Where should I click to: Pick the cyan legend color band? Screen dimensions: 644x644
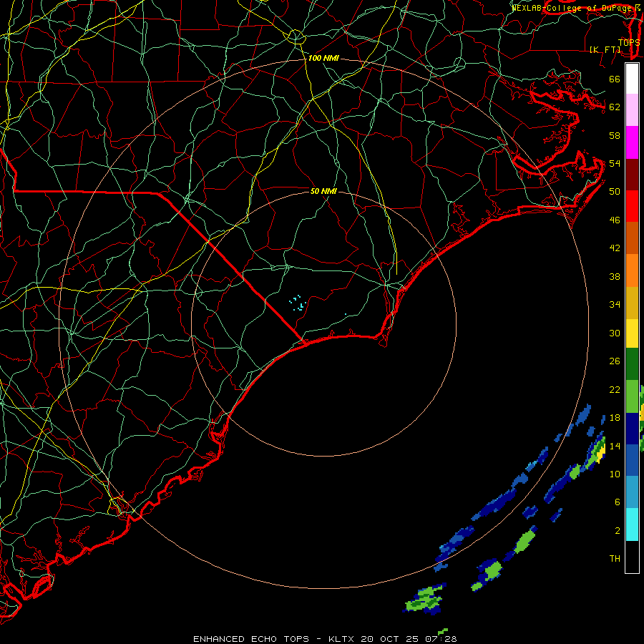[632, 525]
